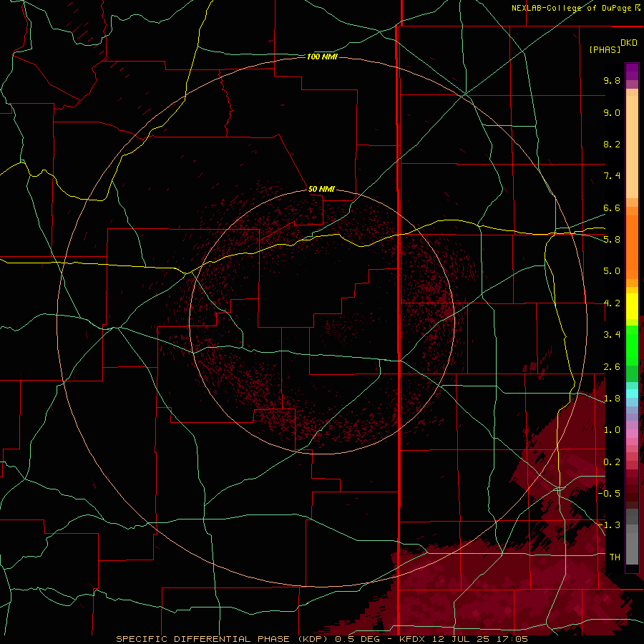Viewport: 644px width, 644px height.
Task: Click the 9.0 legend value
Action: 612,112
